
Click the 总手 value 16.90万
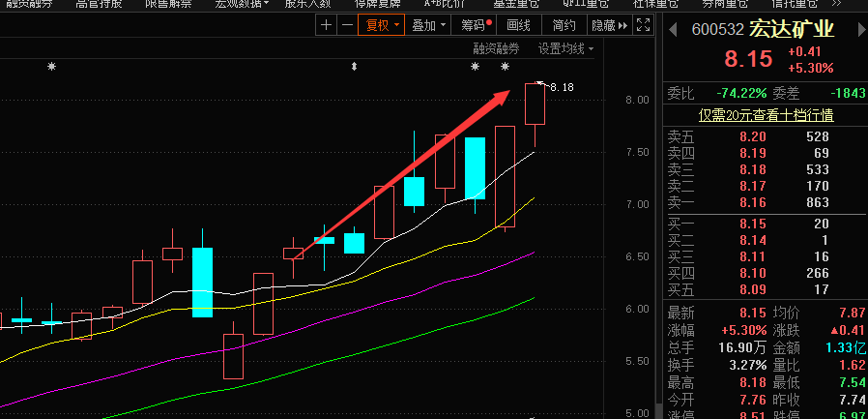743,347
